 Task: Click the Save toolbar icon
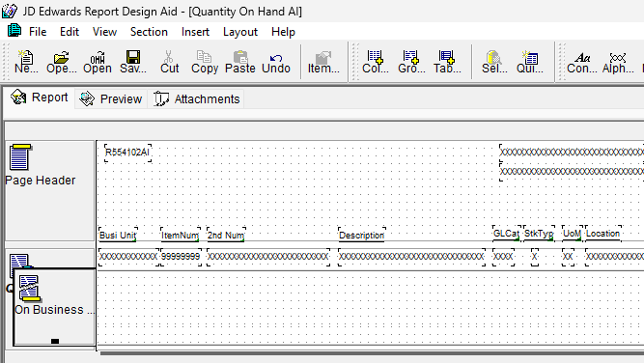(133, 62)
